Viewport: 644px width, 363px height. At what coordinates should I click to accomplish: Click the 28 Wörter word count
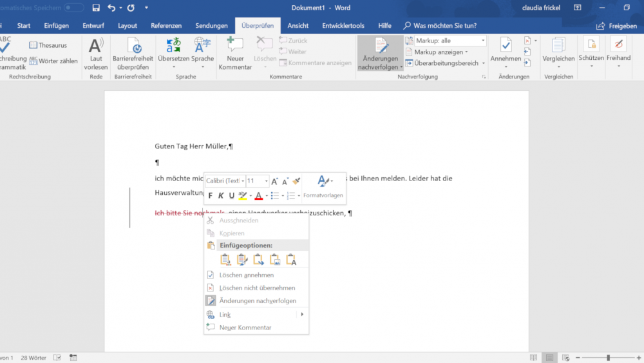[33, 358]
